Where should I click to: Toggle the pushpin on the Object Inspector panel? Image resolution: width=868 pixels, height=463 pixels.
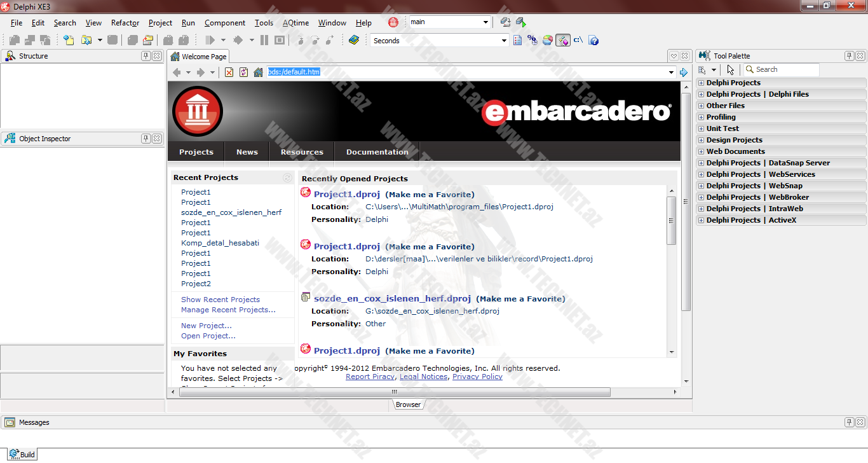(146, 139)
